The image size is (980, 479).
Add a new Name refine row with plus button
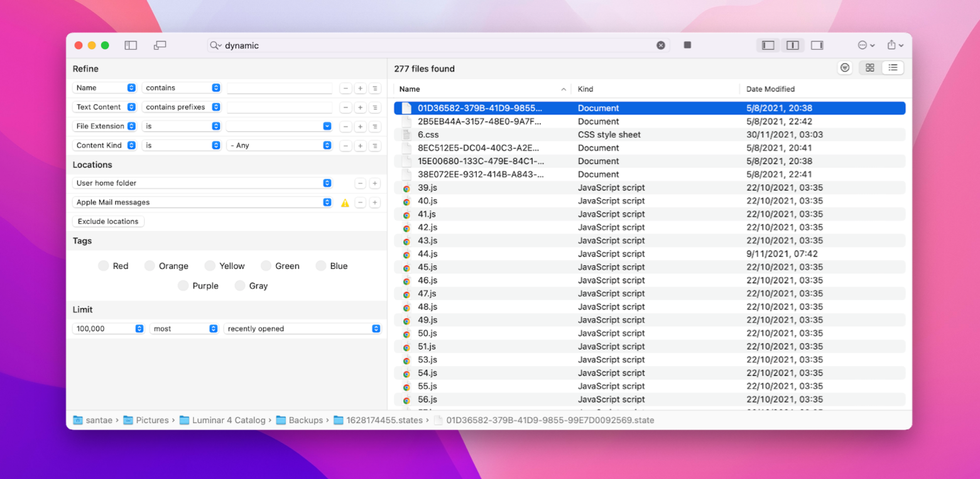click(x=359, y=88)
